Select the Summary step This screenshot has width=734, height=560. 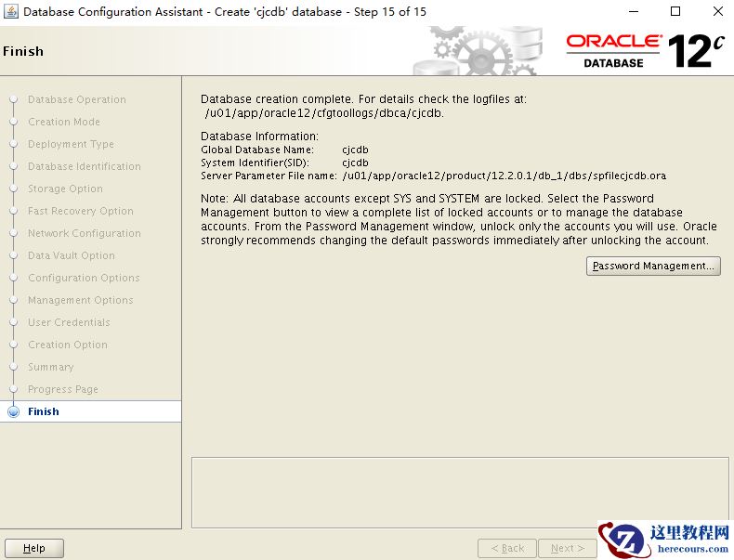coord(50,367)
